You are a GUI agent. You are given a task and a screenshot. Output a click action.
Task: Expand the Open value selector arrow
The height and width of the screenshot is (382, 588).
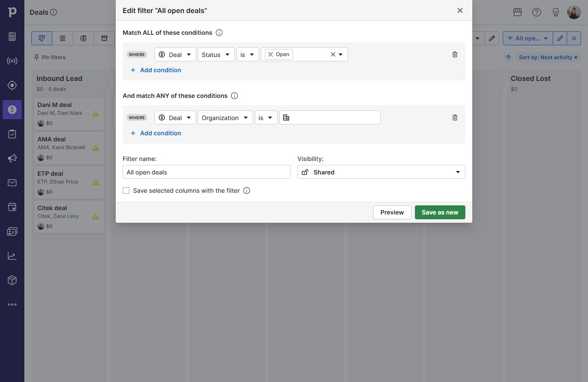341,54
